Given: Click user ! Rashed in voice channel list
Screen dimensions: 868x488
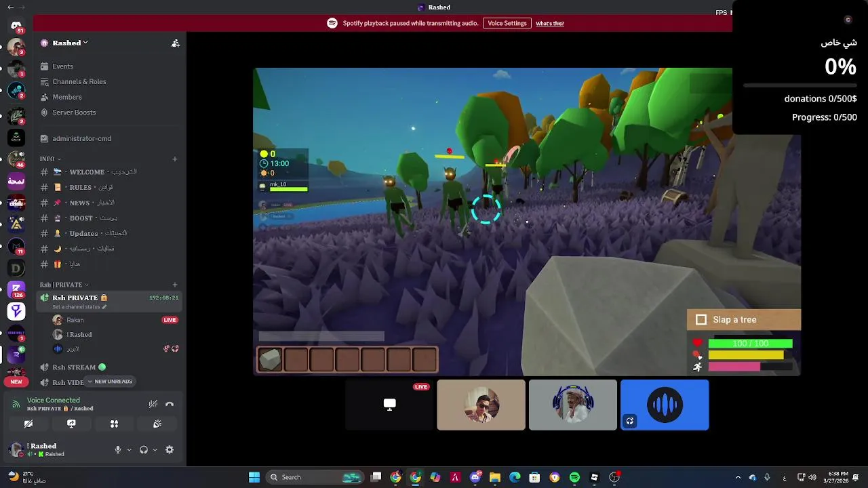Looking at the screenshot, I should click(x=79, y=334).
